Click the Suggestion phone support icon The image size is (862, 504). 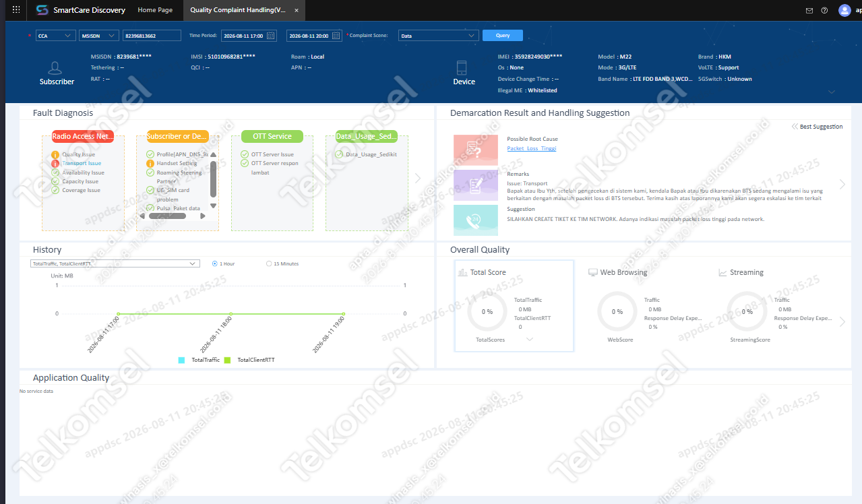476,220
